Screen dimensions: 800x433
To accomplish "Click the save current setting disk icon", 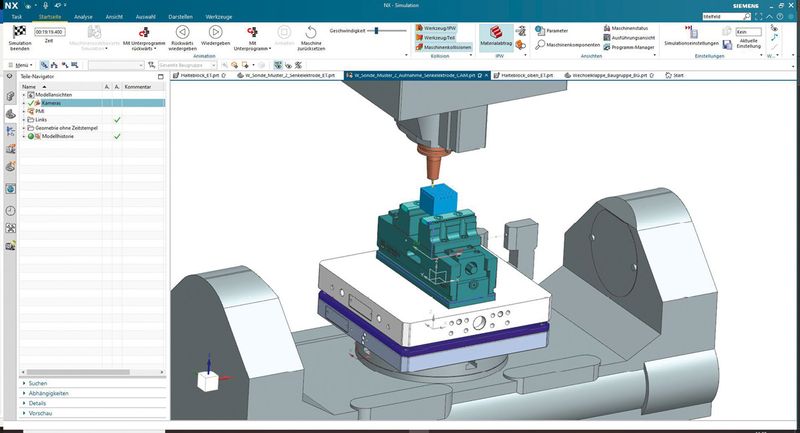I will tap(728, 45).
